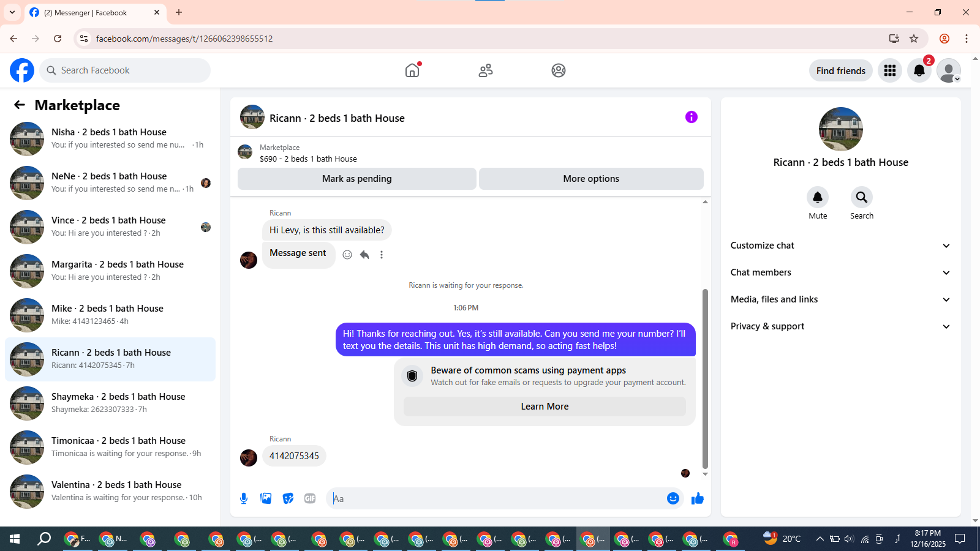Click the Search Facebook field
Screen dimensions: 980x551
(x=125, y=70)
